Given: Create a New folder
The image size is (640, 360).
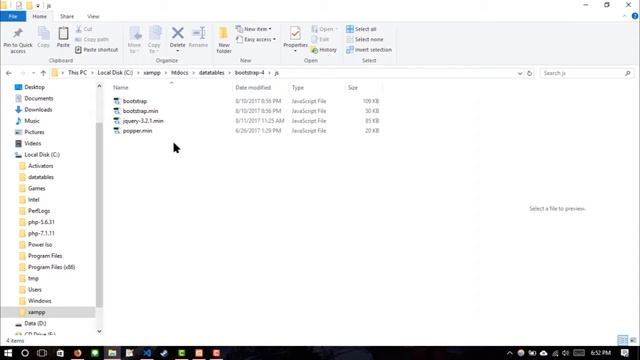Looking at the screenshot, I should 224,40.
